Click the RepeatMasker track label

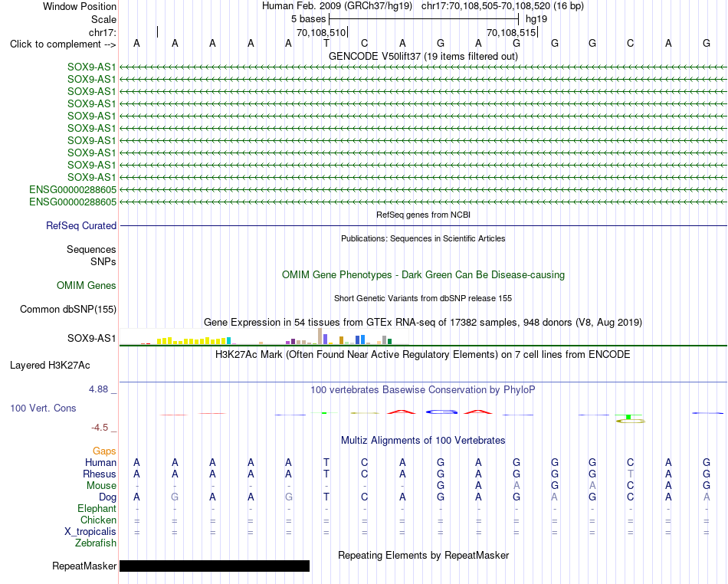click(84, 566)
